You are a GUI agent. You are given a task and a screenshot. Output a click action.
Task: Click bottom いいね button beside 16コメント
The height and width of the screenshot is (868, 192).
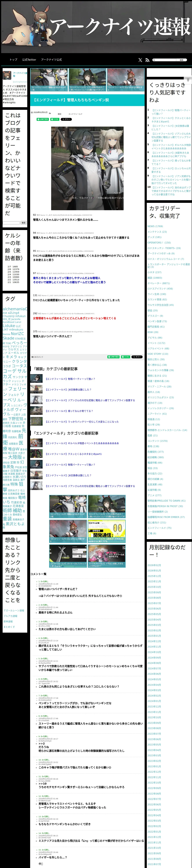coord(125,357)
